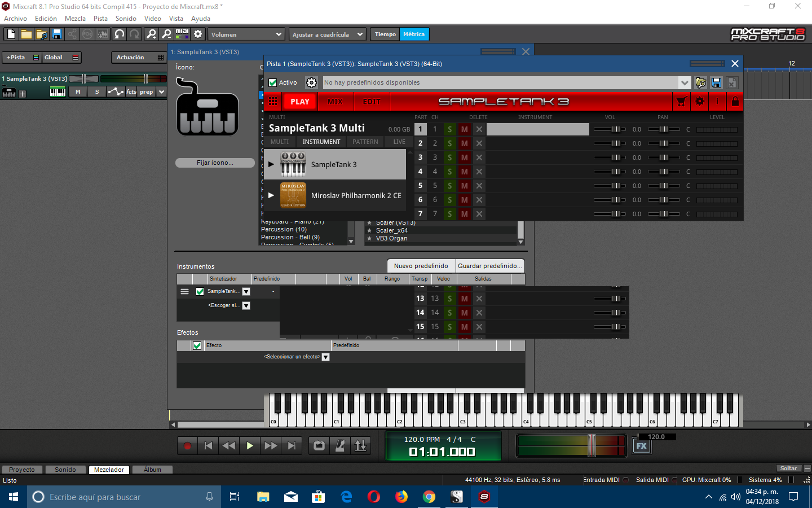Open plugin settings gear next to Activo
Image resolution: width=812 pixels, height=508 pixels.
point(311,82)
